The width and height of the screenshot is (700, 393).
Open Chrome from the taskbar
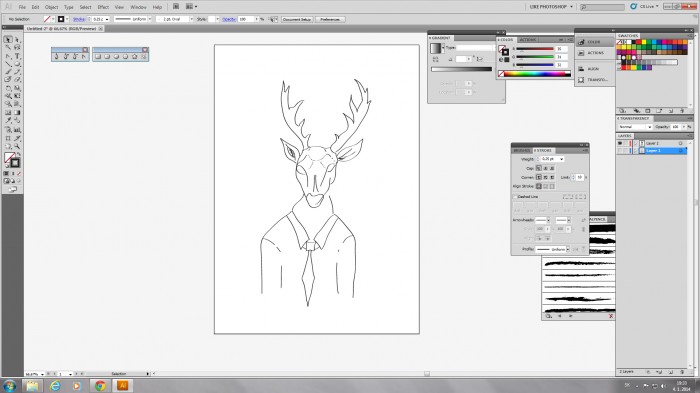coord(100,385)
